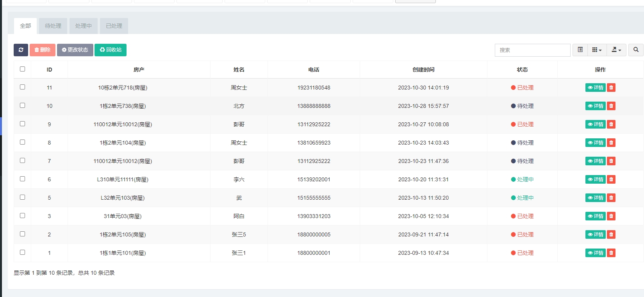644x297 pixels.
Task: View 详情 for 周女士 row ID 8
Action: coord(595,143)
